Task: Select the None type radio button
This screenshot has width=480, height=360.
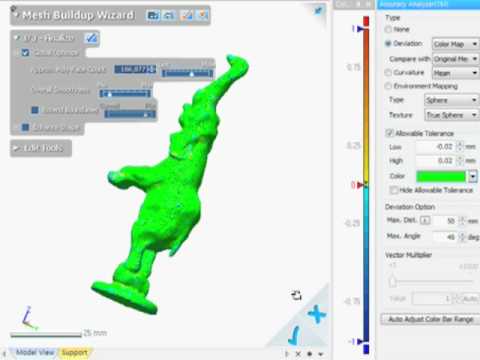Action: 388,30
